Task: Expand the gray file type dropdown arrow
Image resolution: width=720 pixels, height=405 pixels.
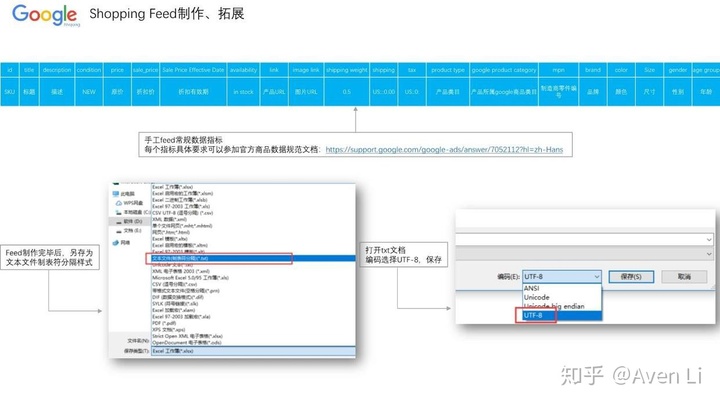Action: [x=709, y=254]
